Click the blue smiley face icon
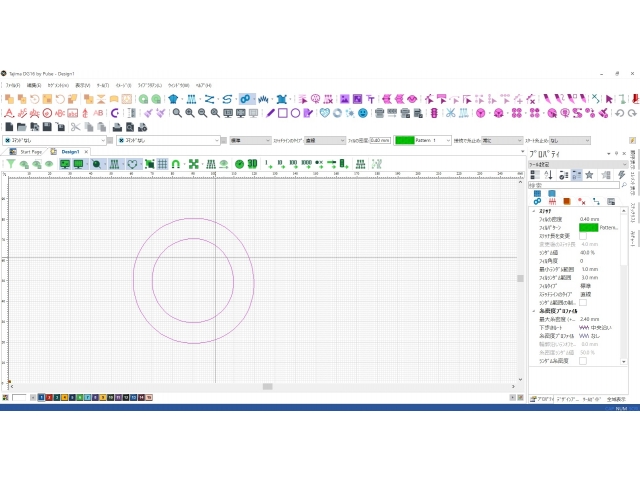The height and width of the screenshot is (480, 640). 362,113
